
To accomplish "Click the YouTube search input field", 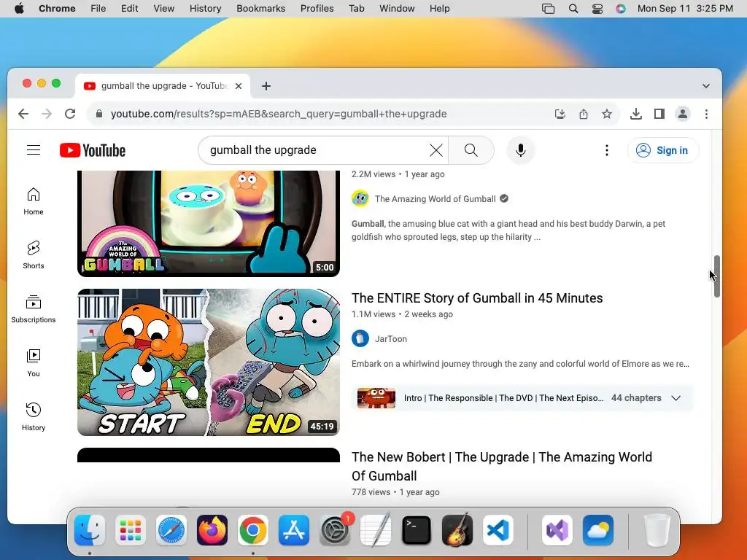I will click(x=317, y=150).
